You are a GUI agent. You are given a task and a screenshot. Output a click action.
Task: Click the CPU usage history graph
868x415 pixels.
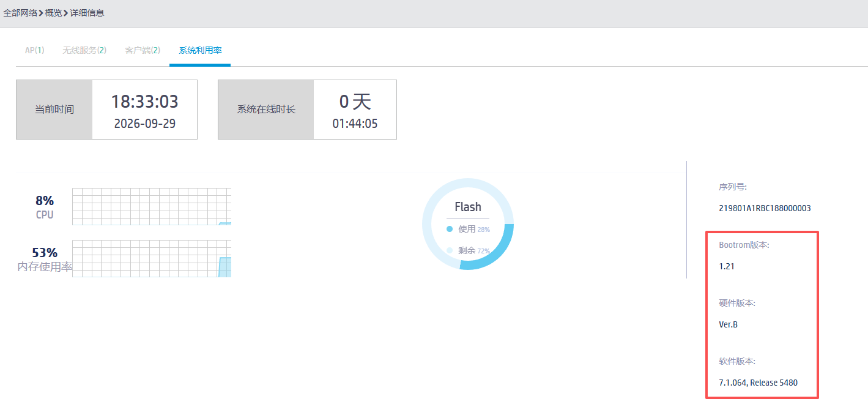[152, 206]
